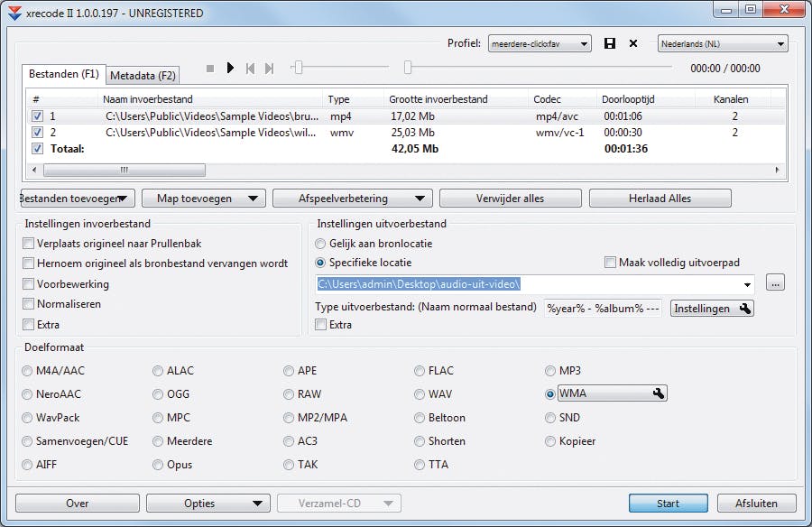Open Afspeelverbetering dropdown
The width and height of the screenshot is (812, 527).
(x=420, y=199)
